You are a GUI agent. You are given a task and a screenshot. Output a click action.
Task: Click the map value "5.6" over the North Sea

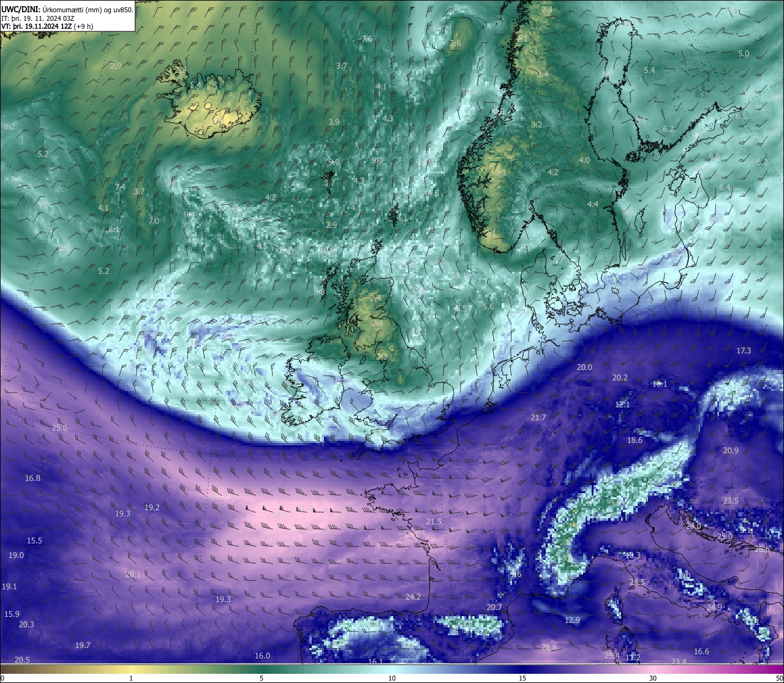coord(488,306)
